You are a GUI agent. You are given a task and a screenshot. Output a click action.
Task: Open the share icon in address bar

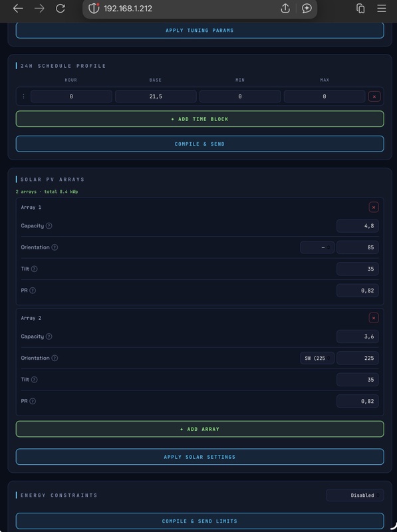[285, 9]
